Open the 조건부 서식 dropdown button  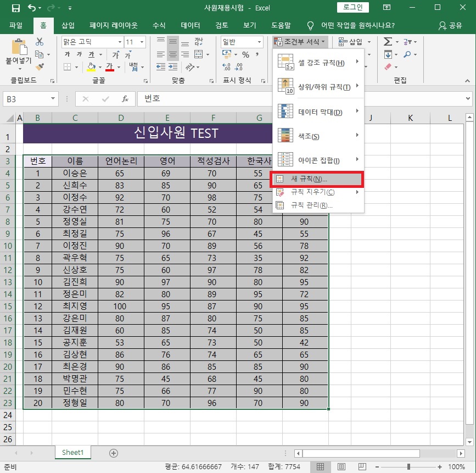(300, 42)
